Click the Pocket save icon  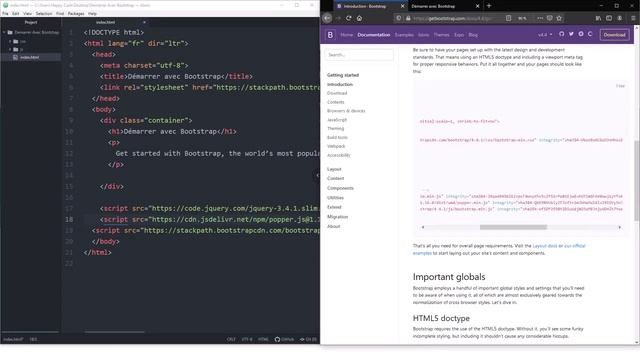tap(550, 18)
